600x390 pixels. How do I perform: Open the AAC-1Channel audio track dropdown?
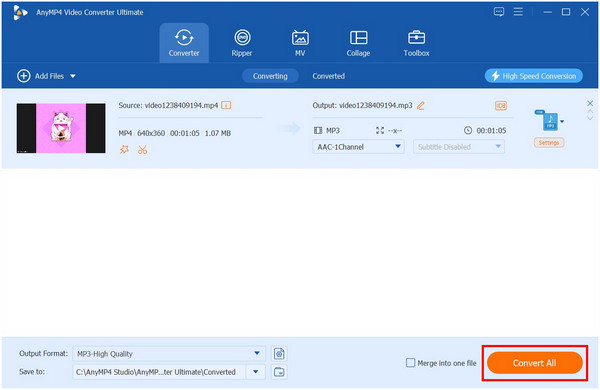pos(358,147)
